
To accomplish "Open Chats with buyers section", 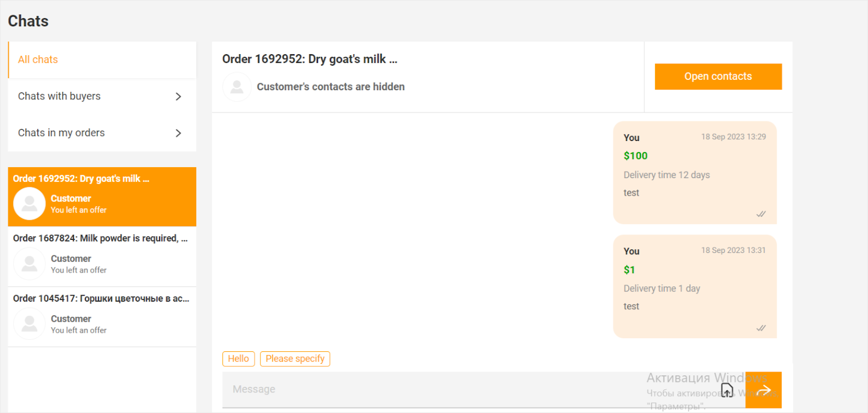I will coord(60,96).
